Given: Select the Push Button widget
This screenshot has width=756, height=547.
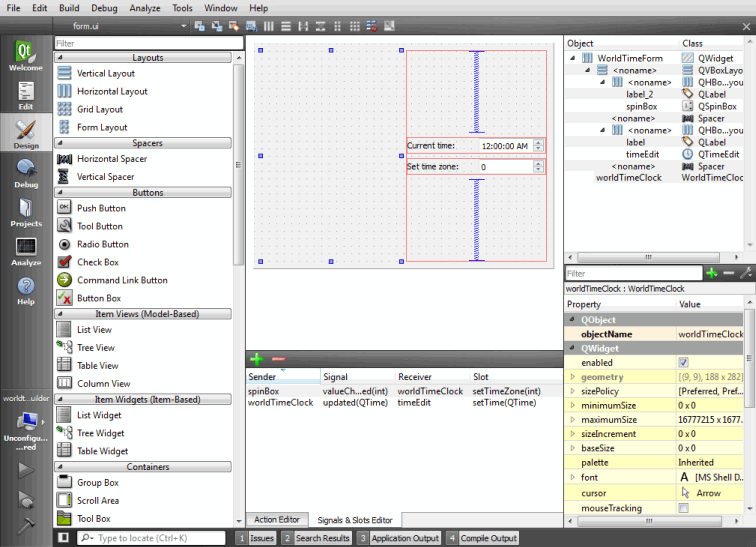Looking at the screenshot, I should pos(101,208).
